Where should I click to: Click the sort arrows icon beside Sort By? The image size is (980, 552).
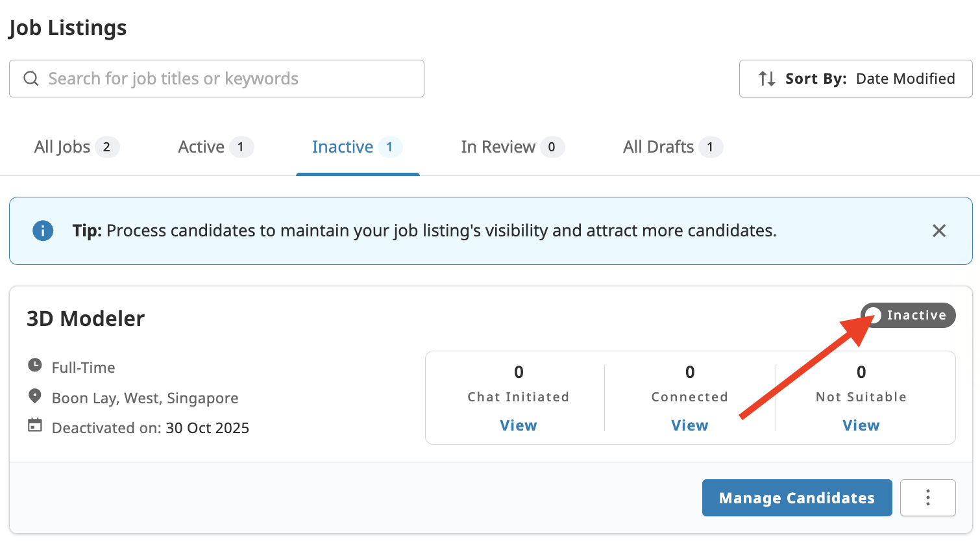(x=766, y=79)
